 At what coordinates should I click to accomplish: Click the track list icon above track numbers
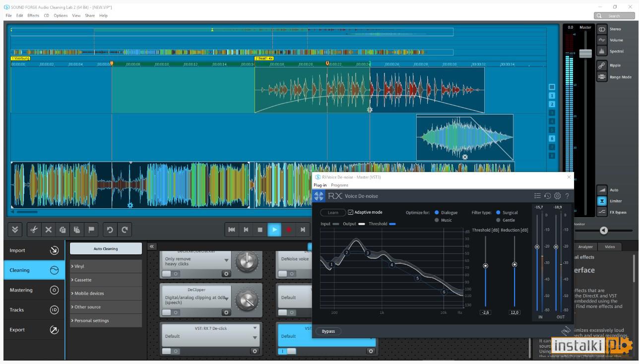point(552,87)
